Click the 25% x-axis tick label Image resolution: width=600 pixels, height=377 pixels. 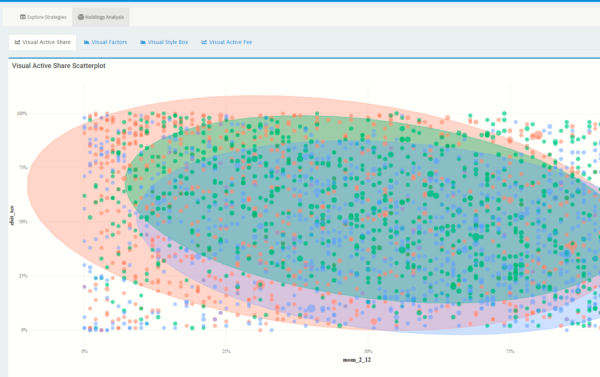click(x=226, y=351)
